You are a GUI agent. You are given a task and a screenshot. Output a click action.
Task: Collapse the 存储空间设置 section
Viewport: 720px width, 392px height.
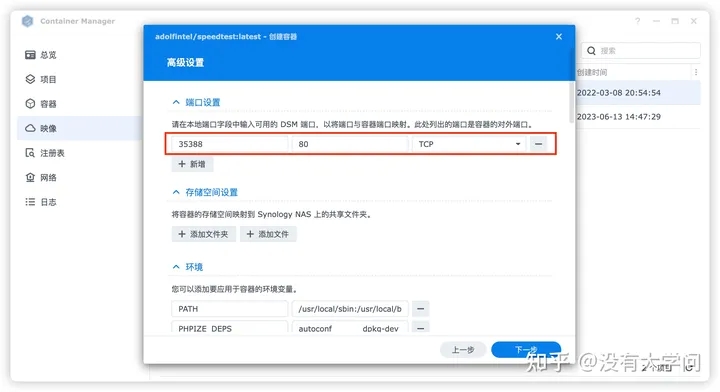(176, 192)
